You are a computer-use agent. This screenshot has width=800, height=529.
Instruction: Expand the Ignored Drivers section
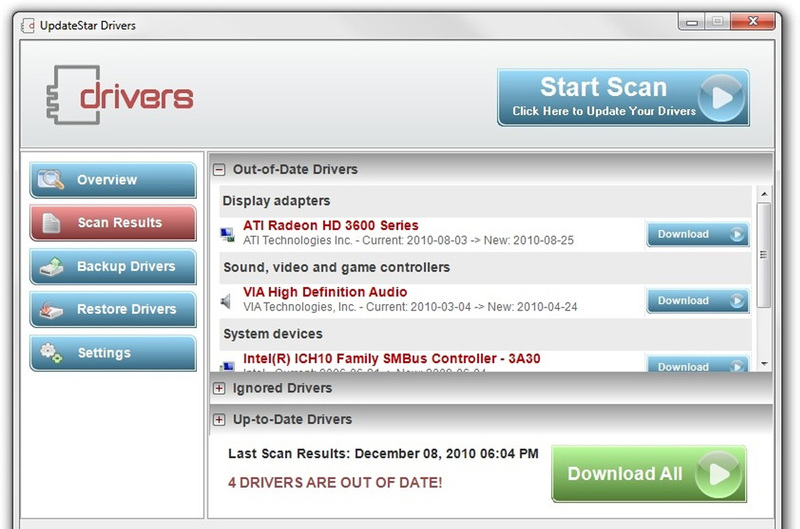pyautogui.click(x=219, y=388)
